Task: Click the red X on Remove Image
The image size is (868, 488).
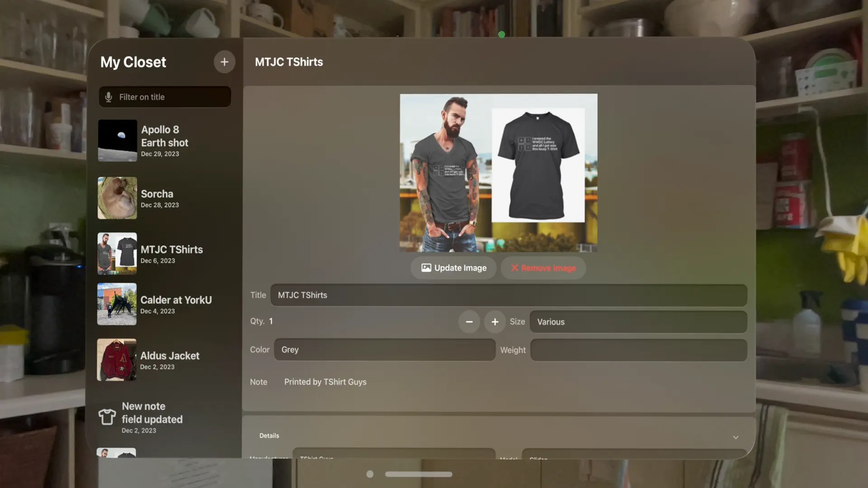Action: pos(514,268)
